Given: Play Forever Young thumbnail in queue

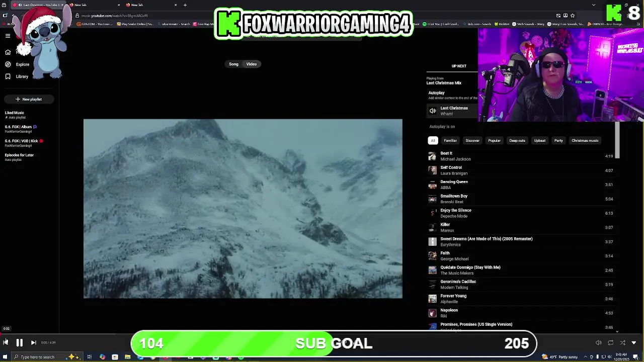Looking at the screenshot, I should click(x=432, y=299).
